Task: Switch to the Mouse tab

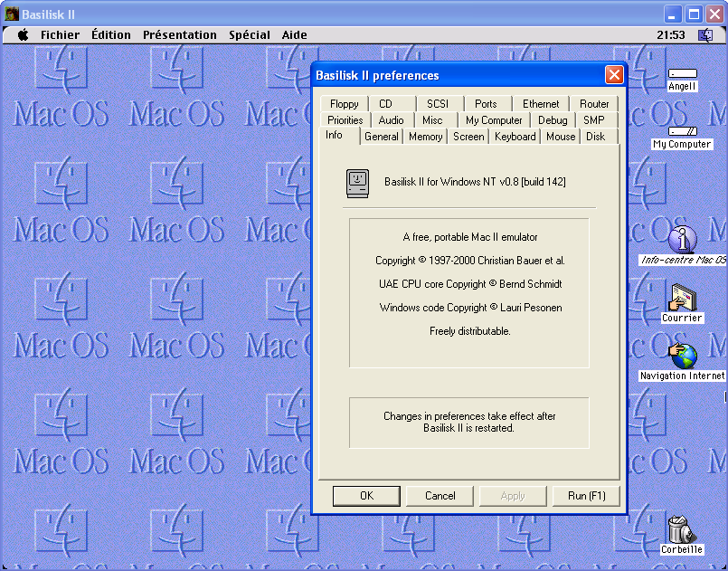Action: (x=561, y=136)
